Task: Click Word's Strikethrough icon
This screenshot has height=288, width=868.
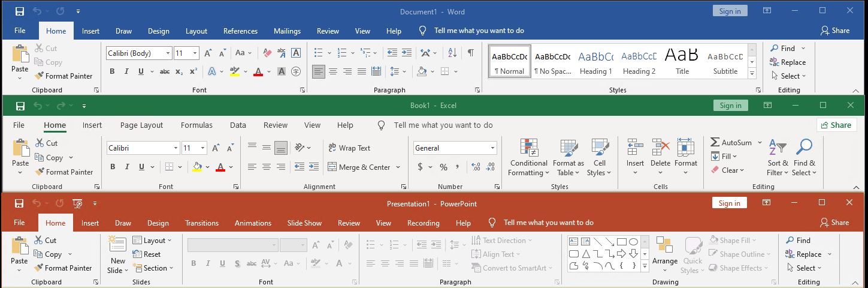Action: point(164,71)
